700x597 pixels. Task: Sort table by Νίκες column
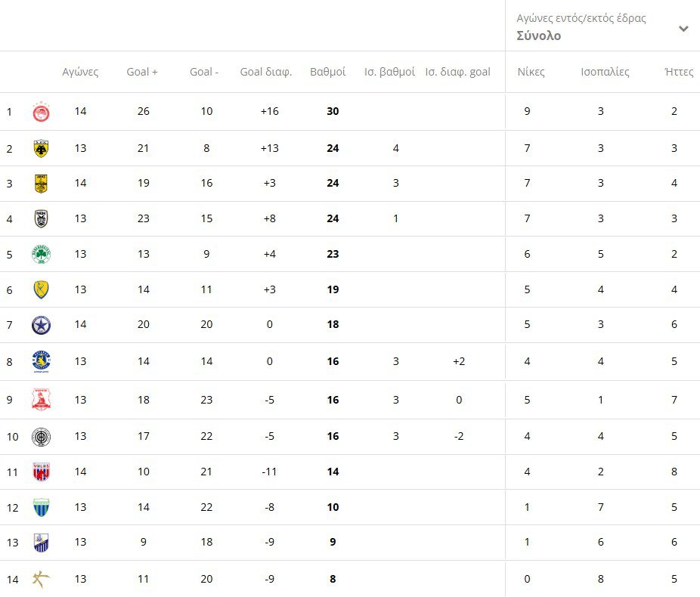coord(531,72)
